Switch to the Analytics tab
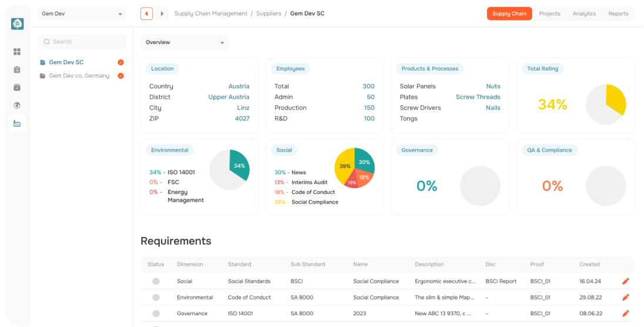The width and height of the screenshot is (644, 327). (584, 14)
